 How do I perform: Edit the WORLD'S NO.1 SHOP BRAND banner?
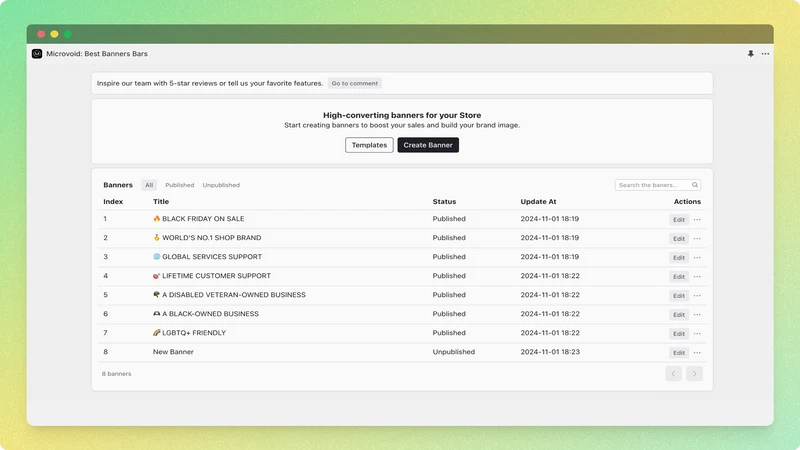pyautogui.click(x=679, y=238)
